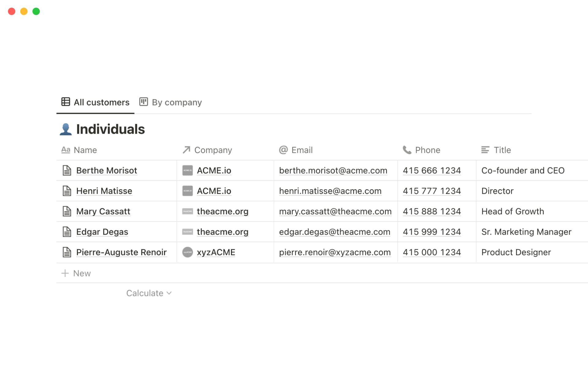Open the Calculate dropdown

149,293
